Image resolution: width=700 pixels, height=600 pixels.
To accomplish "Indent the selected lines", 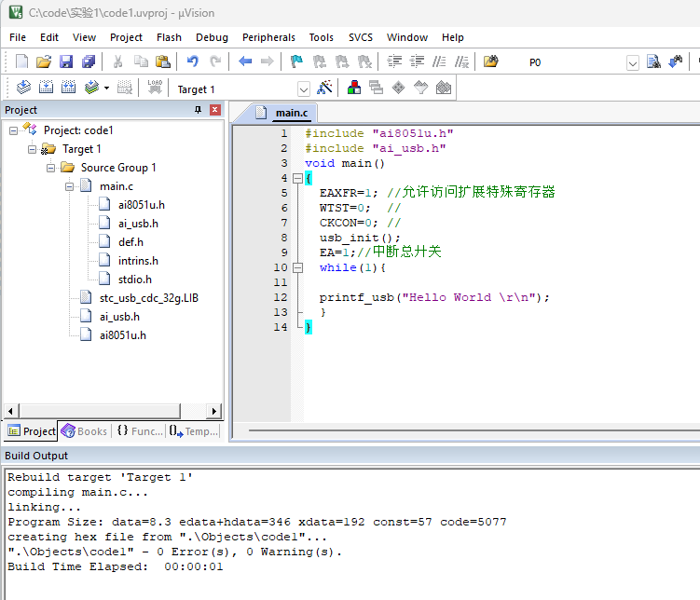I will click(x=394, y=61).
